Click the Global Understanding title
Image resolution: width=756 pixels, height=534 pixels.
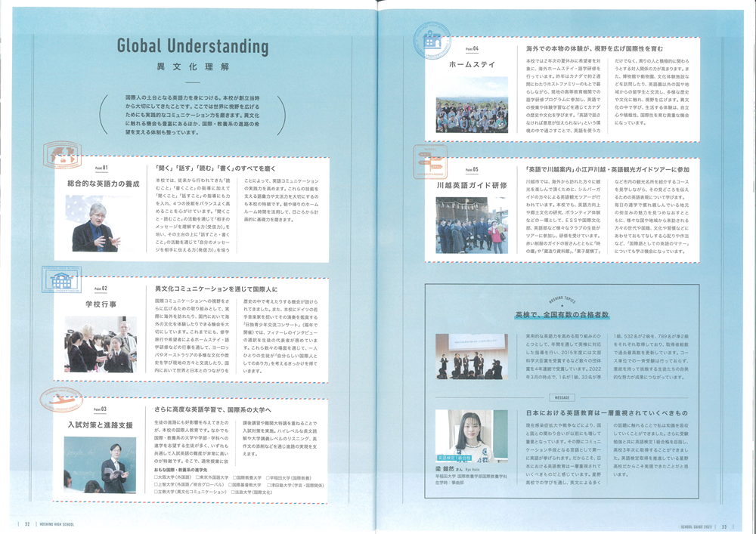click(x=193, y=47)
